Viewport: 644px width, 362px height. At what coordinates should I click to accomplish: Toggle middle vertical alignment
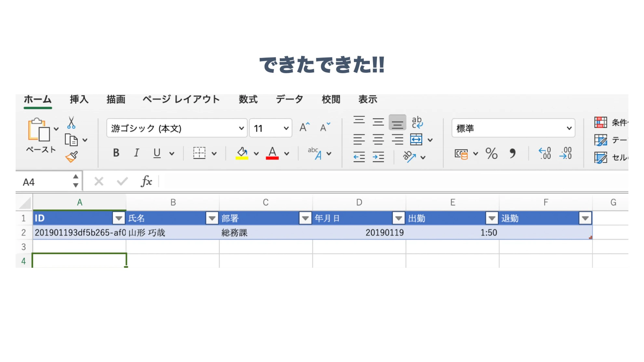coord(378,122)
